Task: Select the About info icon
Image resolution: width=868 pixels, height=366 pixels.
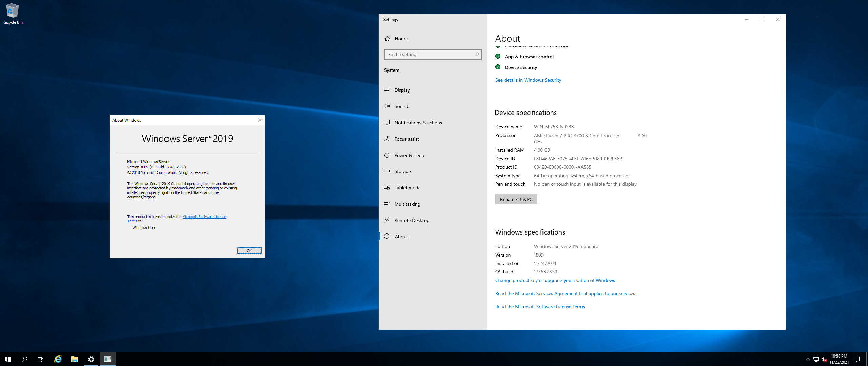Action: (387, 236)
